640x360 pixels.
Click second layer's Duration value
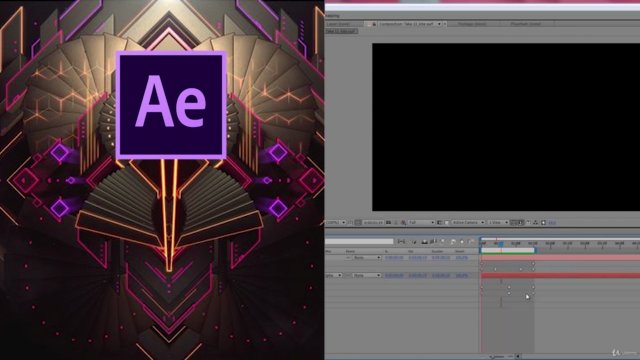coord(441,276)
